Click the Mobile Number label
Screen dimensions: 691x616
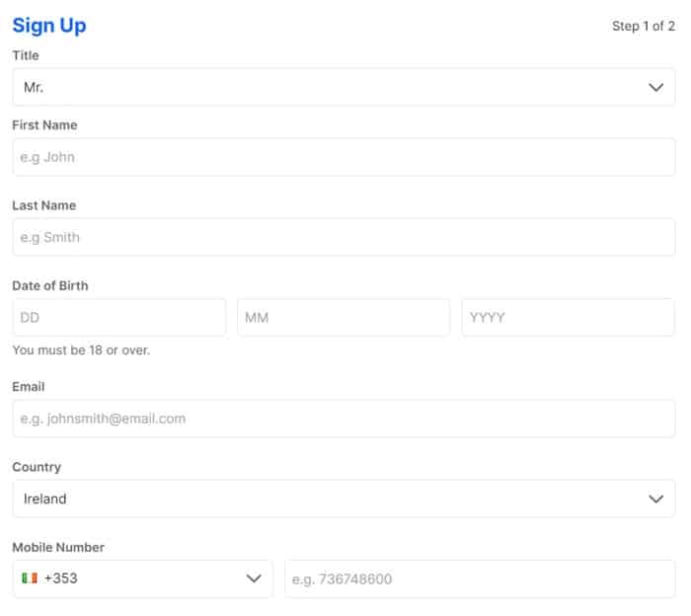(x=58, y=547)
